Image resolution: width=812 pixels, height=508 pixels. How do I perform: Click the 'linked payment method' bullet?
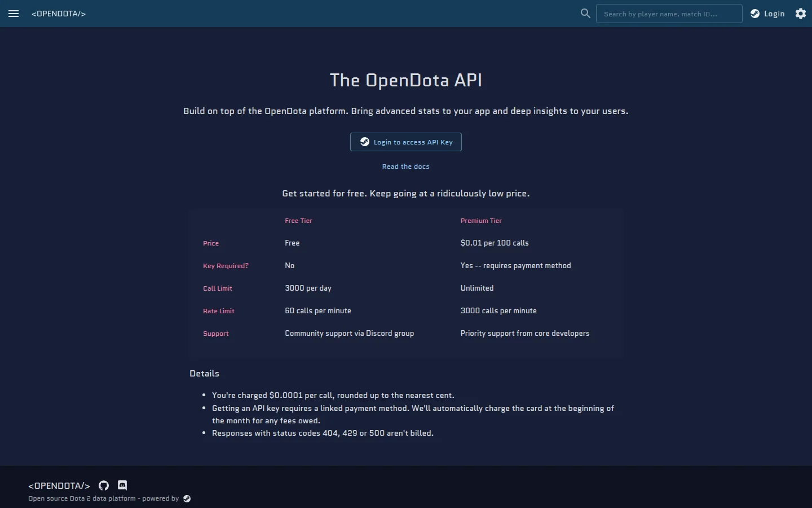pyautogui.click(x=413, y=414)
